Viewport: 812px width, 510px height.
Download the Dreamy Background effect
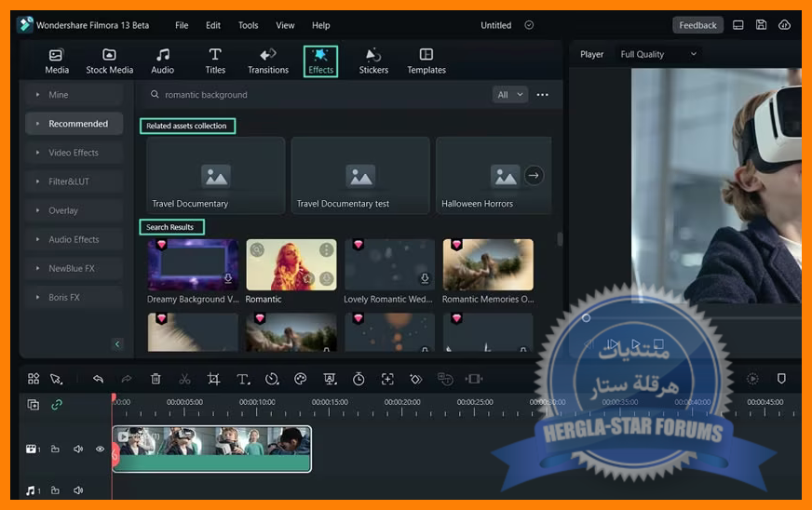(228, 278)
